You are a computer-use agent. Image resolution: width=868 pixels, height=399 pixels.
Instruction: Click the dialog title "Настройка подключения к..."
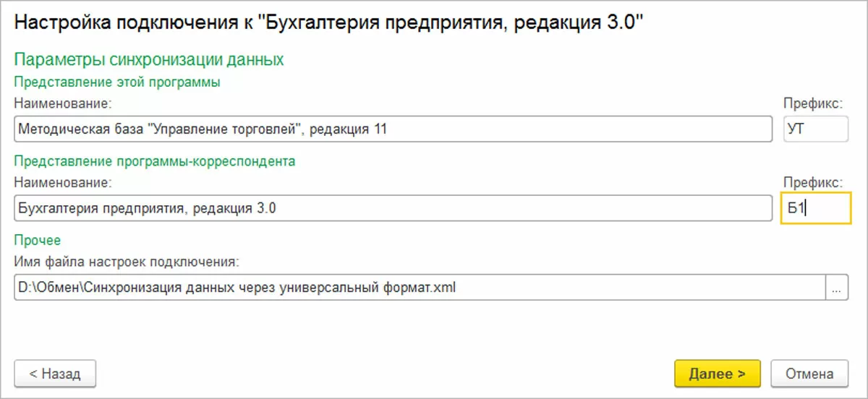329,23
